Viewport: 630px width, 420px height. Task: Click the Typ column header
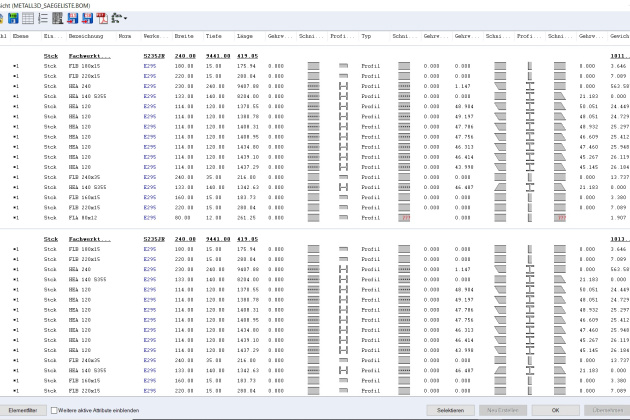(x=367, y=36)
